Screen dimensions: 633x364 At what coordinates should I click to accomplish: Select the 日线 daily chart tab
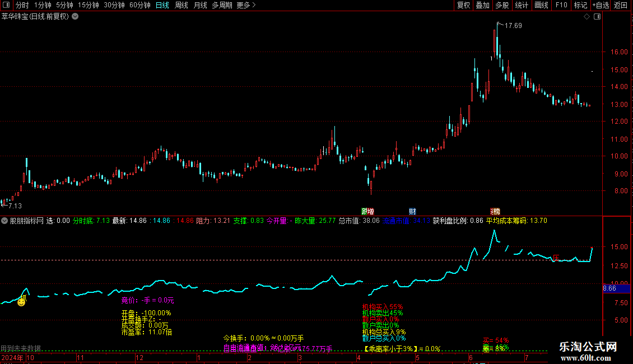pos(162,5)
